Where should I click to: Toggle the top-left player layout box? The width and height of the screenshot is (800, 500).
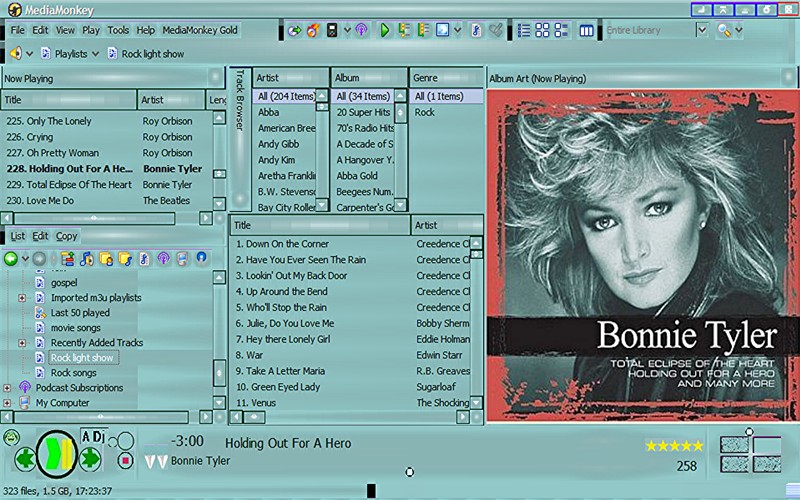734,444
